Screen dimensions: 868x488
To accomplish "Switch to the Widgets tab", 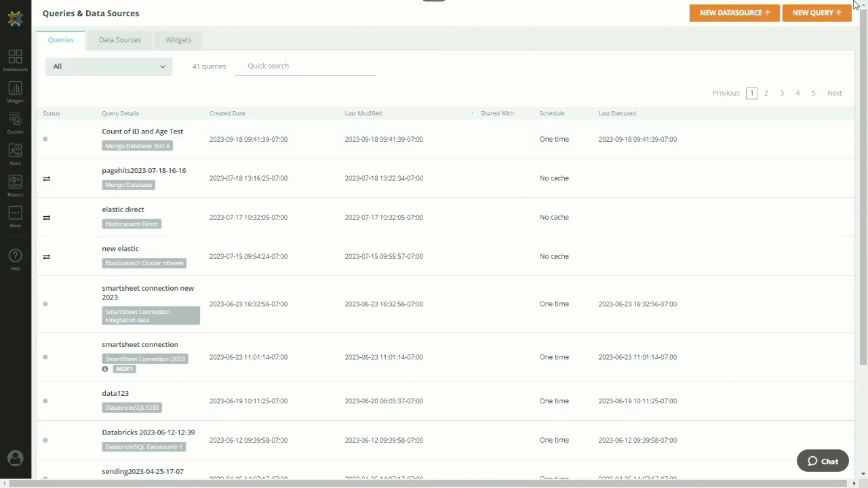I will 178,40.
